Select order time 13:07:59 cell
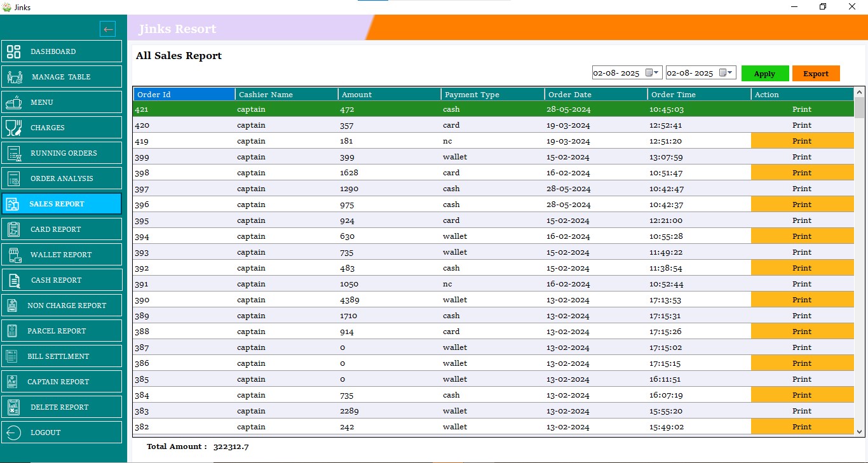This screenshot has height=463, width=868. 699,157
